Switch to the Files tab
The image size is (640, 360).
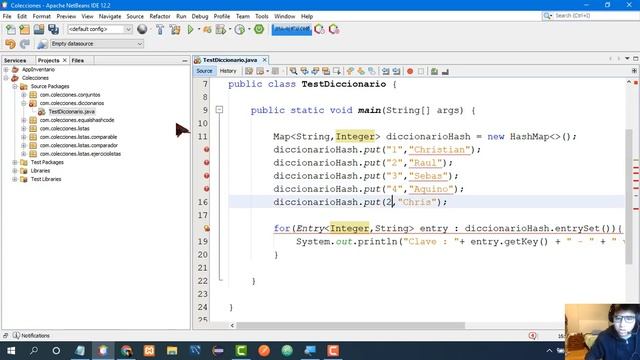[78, 60]
